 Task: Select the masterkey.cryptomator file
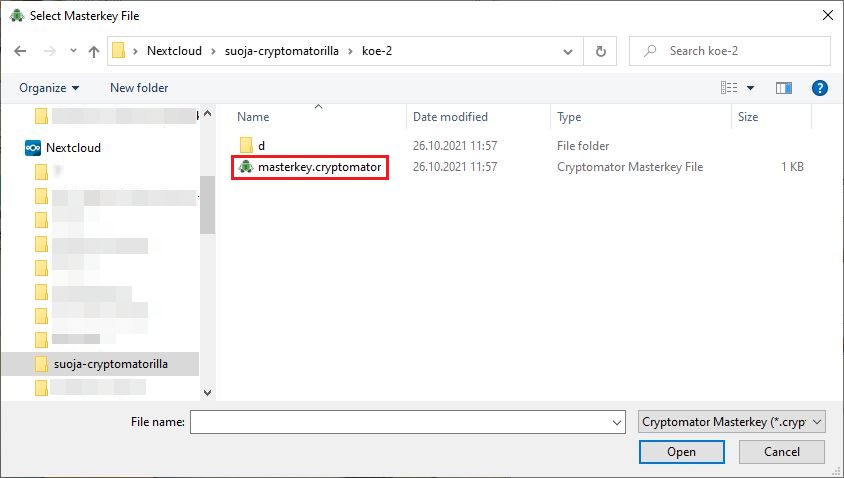[x=318, y=167]
